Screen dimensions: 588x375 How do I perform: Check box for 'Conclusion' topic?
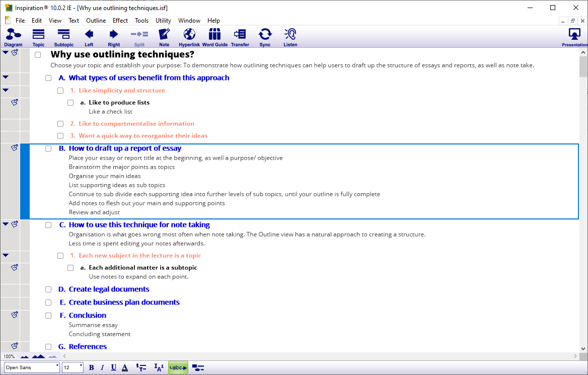coord(48,316)
